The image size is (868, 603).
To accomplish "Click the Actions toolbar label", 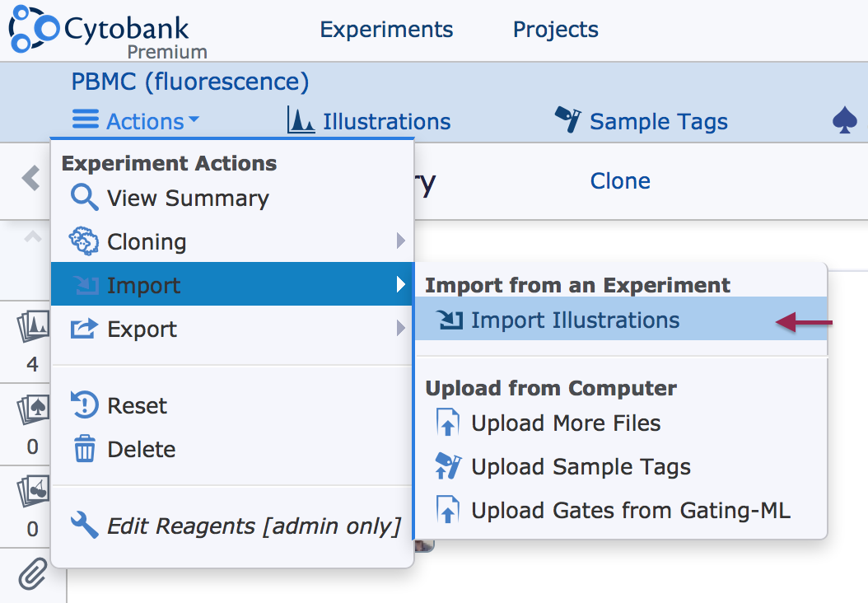I will point(145,121).
